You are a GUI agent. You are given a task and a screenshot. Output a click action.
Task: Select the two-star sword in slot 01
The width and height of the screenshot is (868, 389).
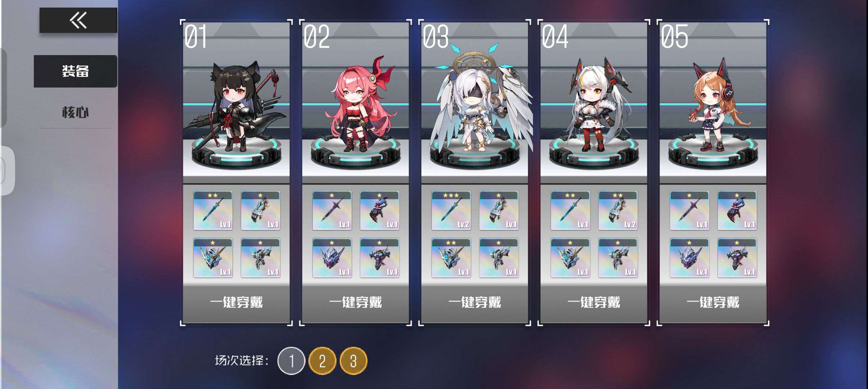(213, 210)
